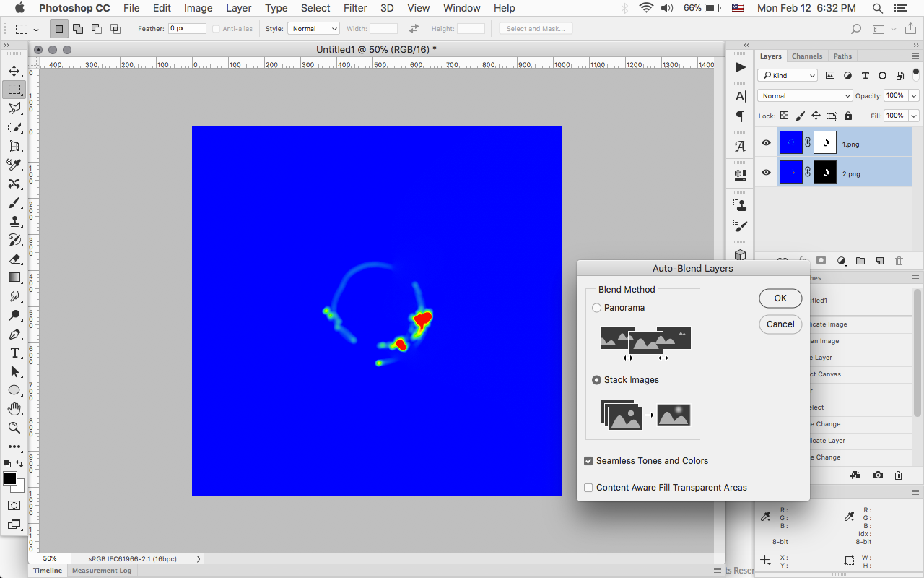Select the Zoom tool
This screenshot has width=924, height=578.
14,428
